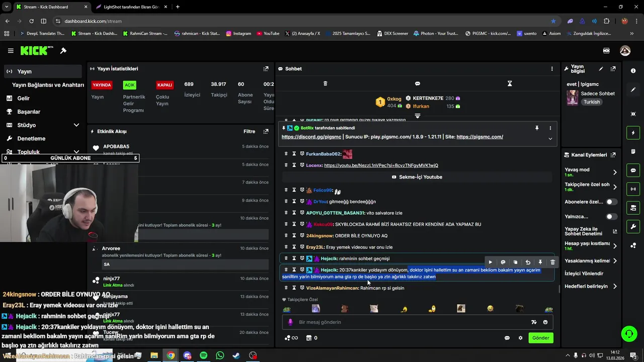Send the message with Gönder button
Image resolution: width=644 pixels, height=362 pixels.
click(541, 338)
